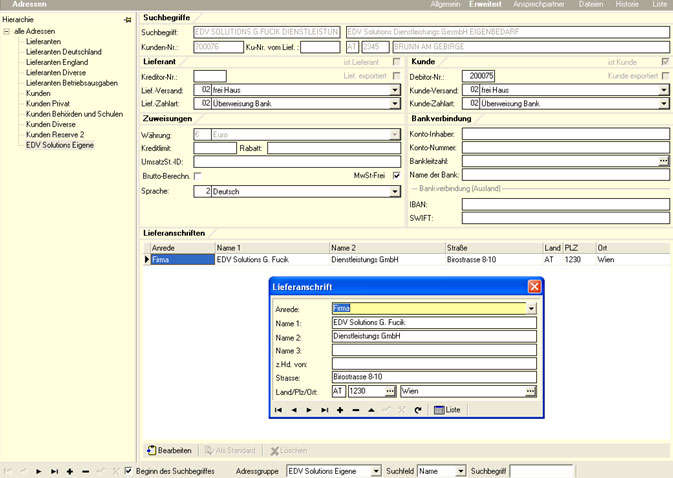Click the refresh icon in Lieferanschrift dialog
This screenshot has width=673, height=478.
[x=417, y=410]
